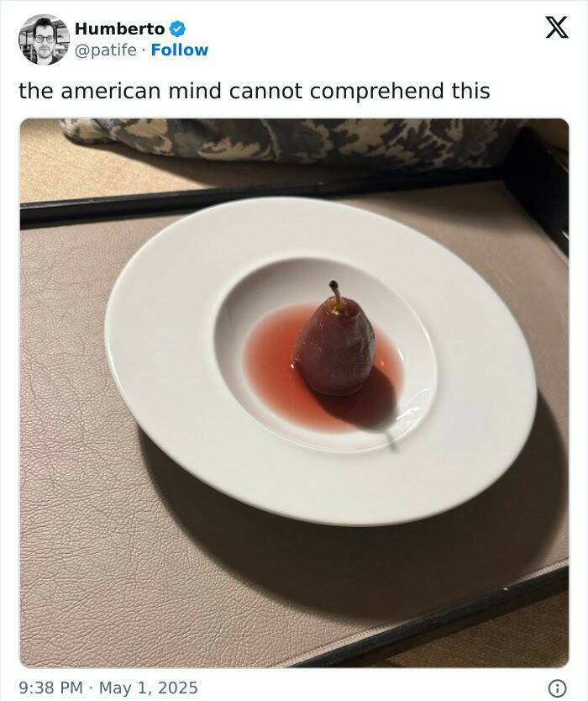Open Humberto's profile avatar
Viewport: 588px width, 701px height.
[x=44, y=40]
